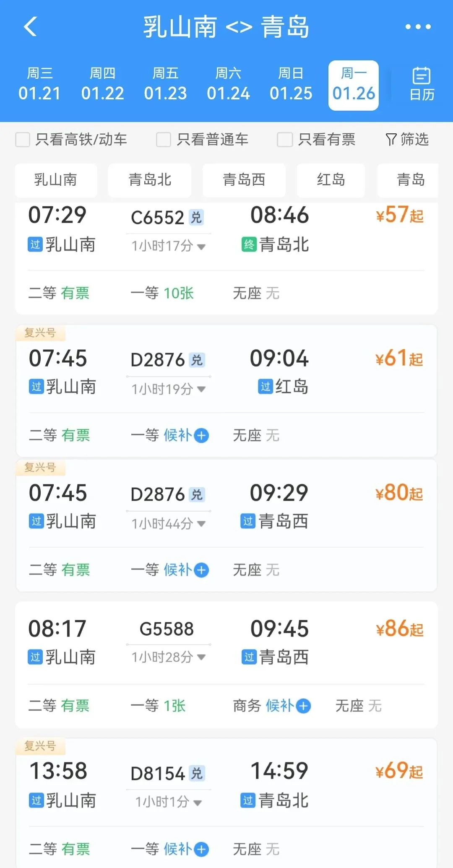Tap the 兑 badge next to C6552
The image size is (453, 868).
196,217
